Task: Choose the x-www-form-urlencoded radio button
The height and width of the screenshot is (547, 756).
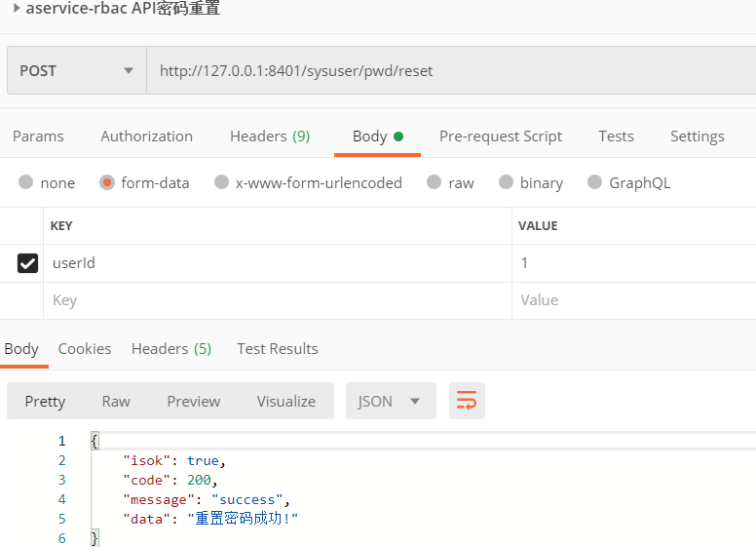Action: point(222,182)
